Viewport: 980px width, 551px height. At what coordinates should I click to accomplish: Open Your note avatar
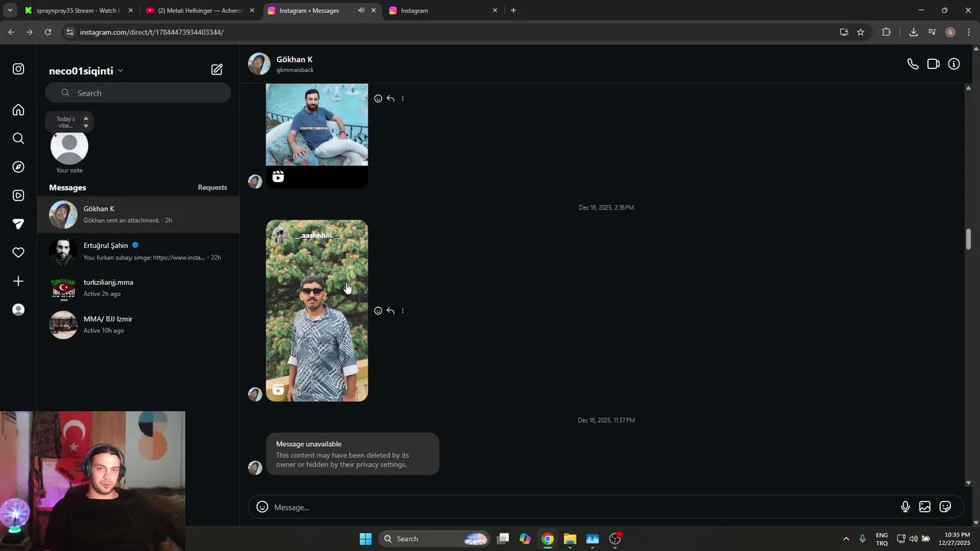(69, 146)
